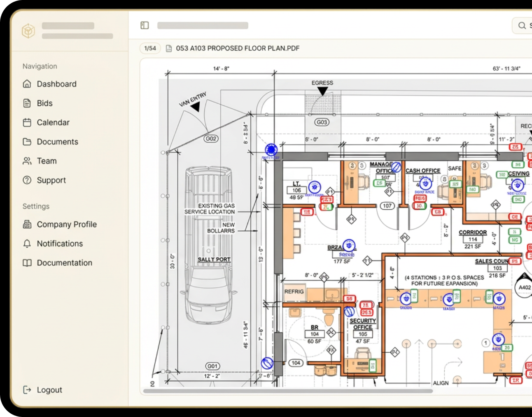Click the Support help-circle icon

point(27,180)
